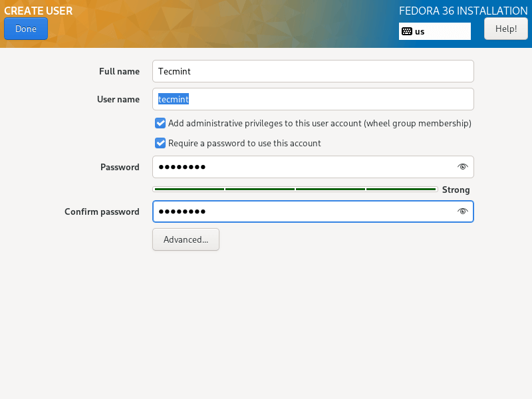Image resolution: width=532 pixels, height=399 pixels.
Task: Click the Full name label
Action: pos(119,71)
